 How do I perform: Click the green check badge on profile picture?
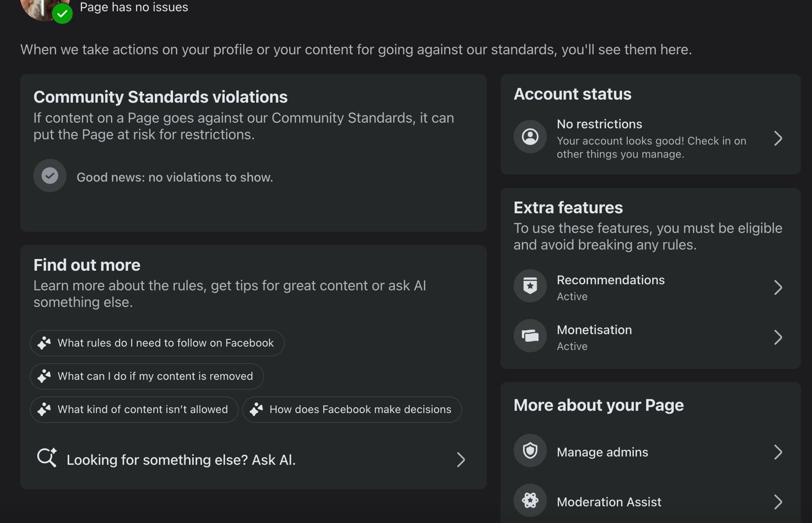62,14
